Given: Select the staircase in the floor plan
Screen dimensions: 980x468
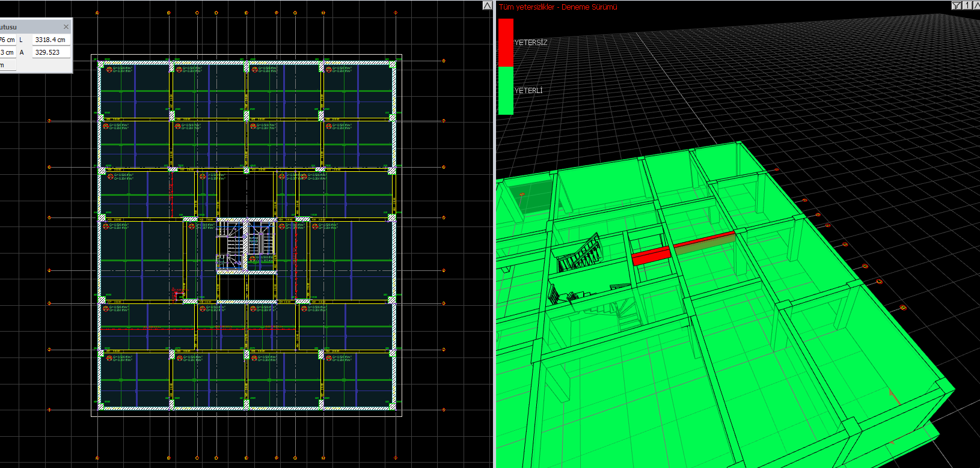Looking at the screenshot, I should tap(231, 246).
